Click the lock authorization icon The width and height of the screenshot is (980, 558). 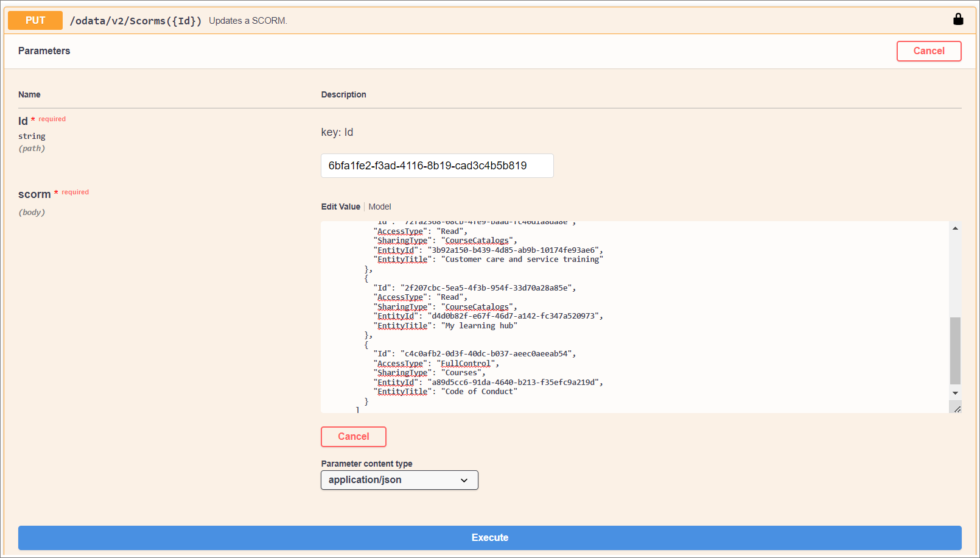[x=957, y=19]
